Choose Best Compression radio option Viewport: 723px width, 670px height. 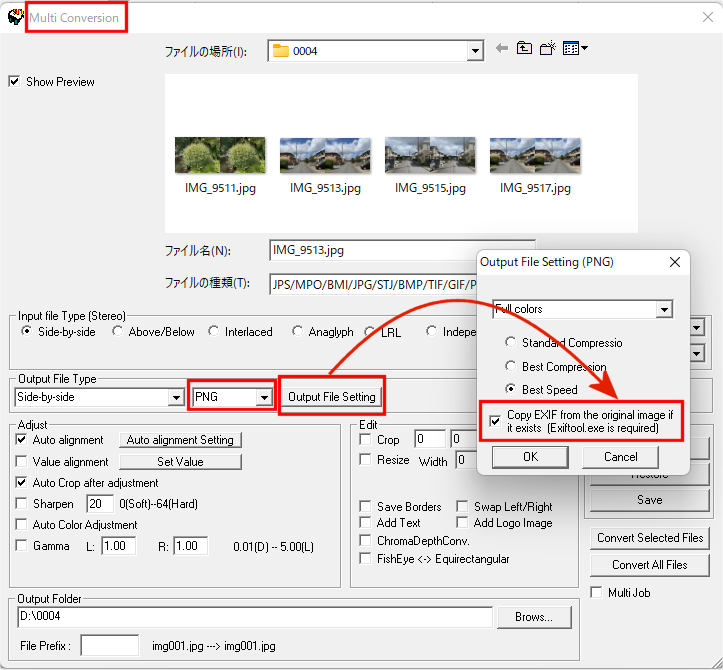tap(510, 366)
